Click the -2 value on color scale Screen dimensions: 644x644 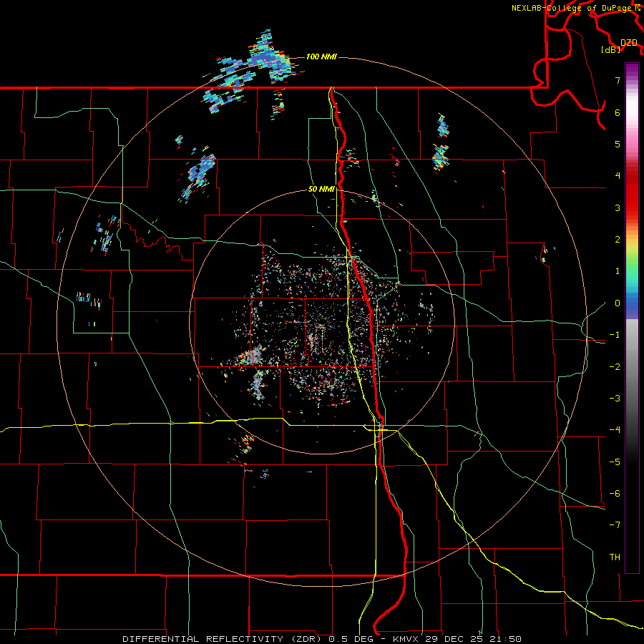click(615, 367)
